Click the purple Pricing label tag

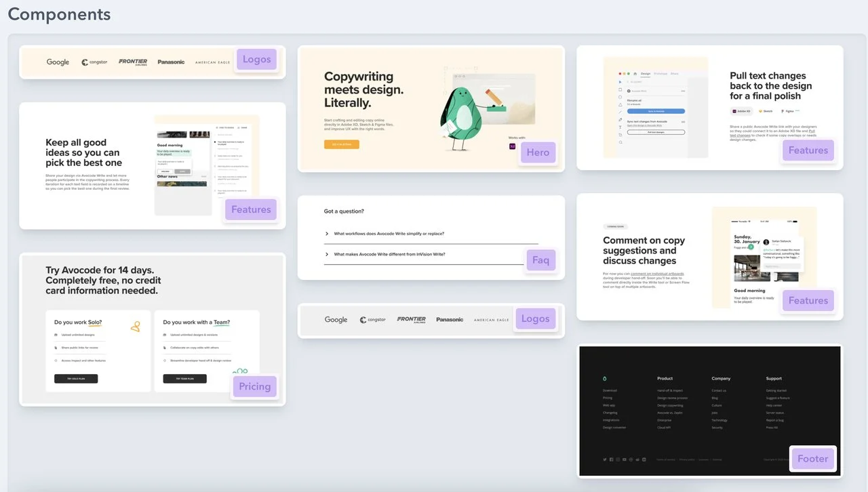point(255,387)
